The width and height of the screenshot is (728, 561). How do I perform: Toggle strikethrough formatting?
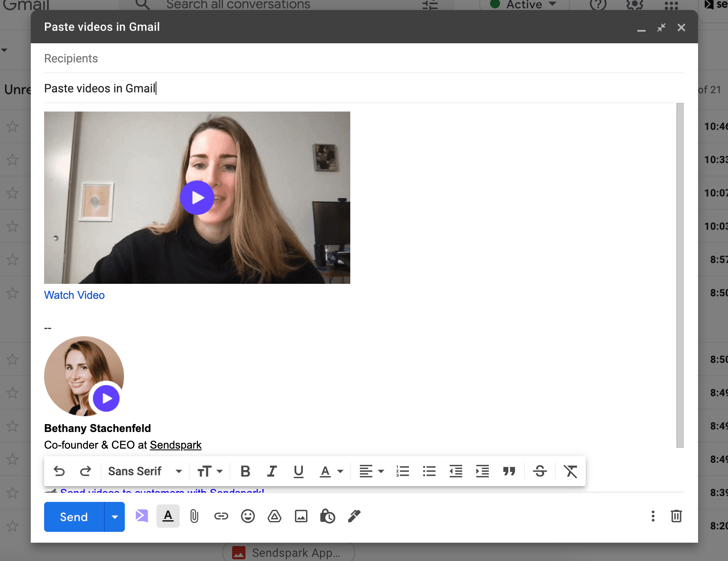(x=540, y=471)
